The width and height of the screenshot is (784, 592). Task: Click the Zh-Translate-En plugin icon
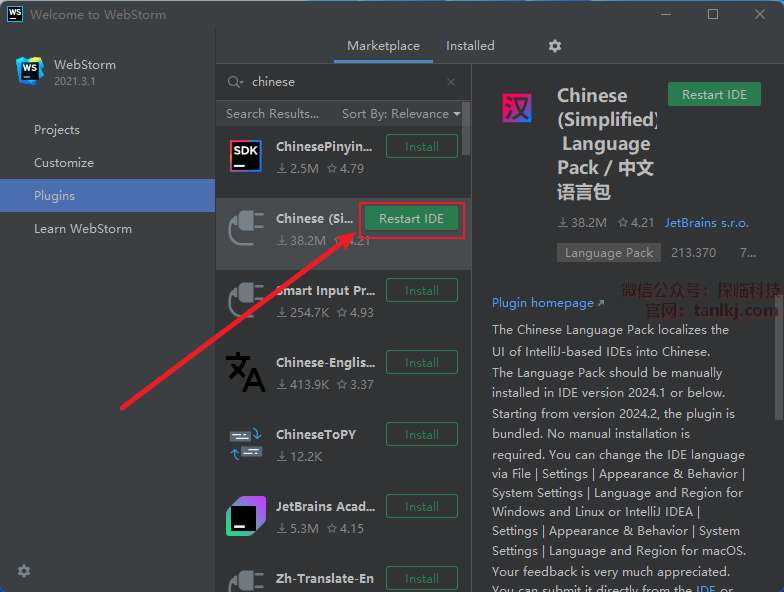[246, 581]
